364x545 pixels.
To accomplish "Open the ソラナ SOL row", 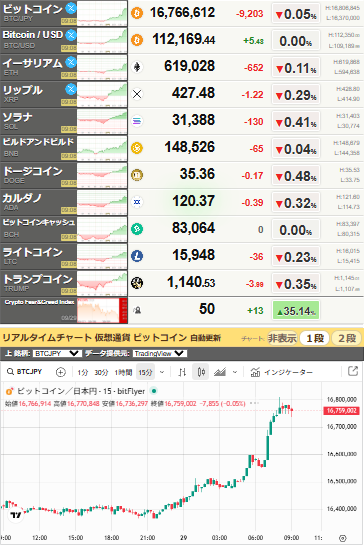I will click(182, 121).
